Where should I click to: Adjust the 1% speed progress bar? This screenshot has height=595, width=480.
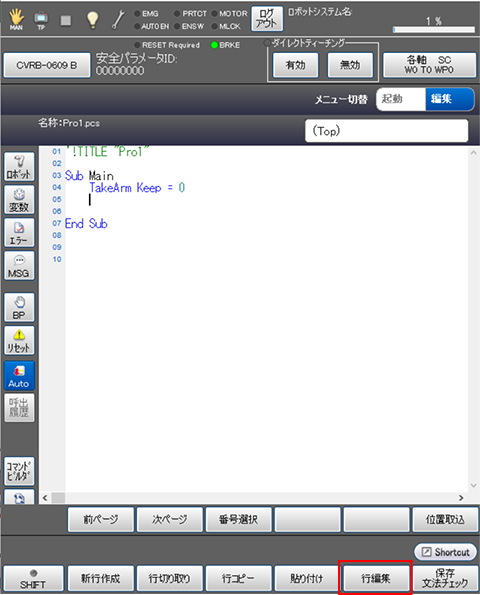pyautogui.click(x=434, y=29)
